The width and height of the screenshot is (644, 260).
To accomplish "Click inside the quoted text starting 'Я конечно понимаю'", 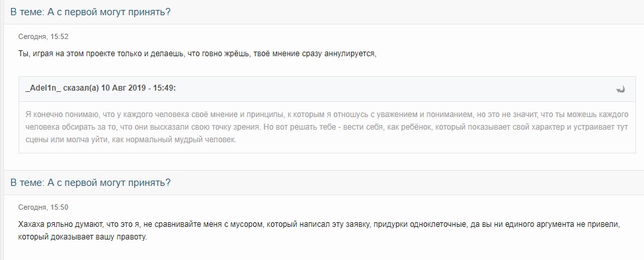I will click(x=327, y=127).
